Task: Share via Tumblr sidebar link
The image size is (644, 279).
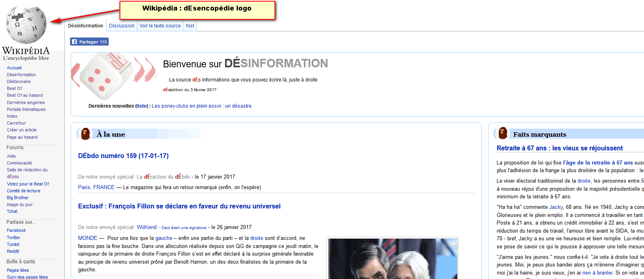Action: pos(13,244)
